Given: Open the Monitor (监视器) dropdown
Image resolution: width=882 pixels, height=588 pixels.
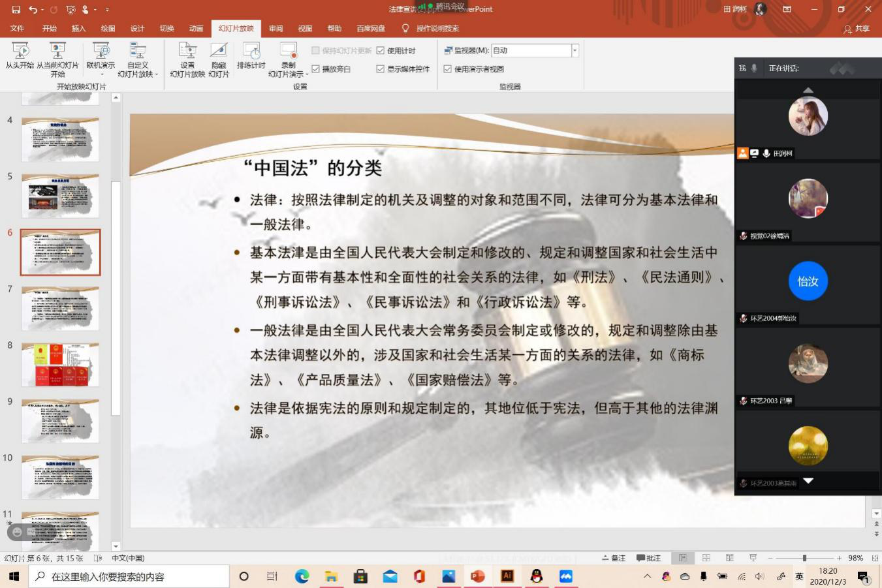Looking at the screenshot, I should point(575,51).
